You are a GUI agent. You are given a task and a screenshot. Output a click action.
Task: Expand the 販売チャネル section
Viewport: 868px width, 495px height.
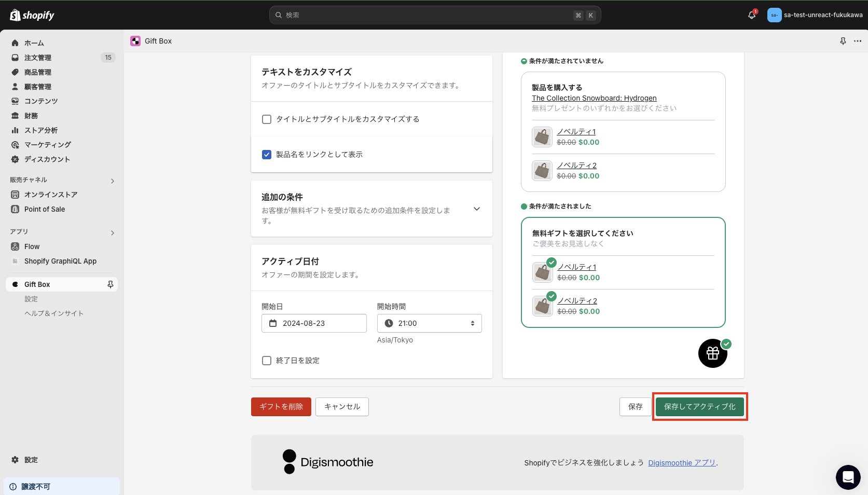[112, 181]
